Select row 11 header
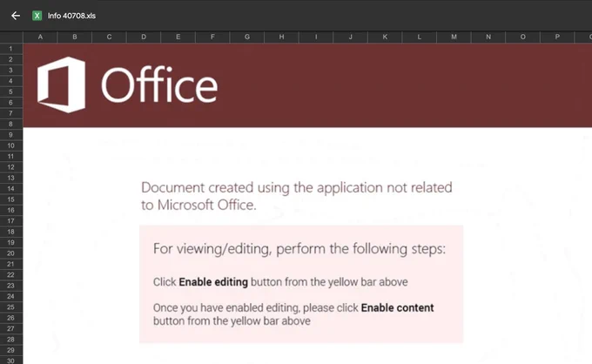Viewport: 592px width, 364px height. [11, 157]
